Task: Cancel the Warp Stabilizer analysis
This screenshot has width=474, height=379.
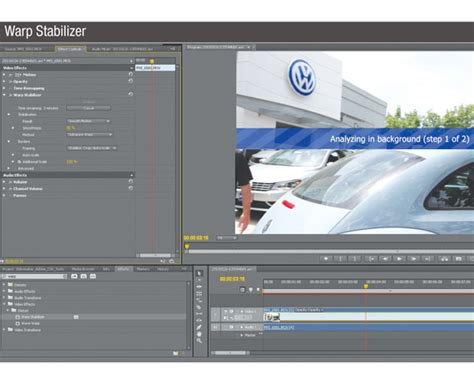Action: (89, 108)
